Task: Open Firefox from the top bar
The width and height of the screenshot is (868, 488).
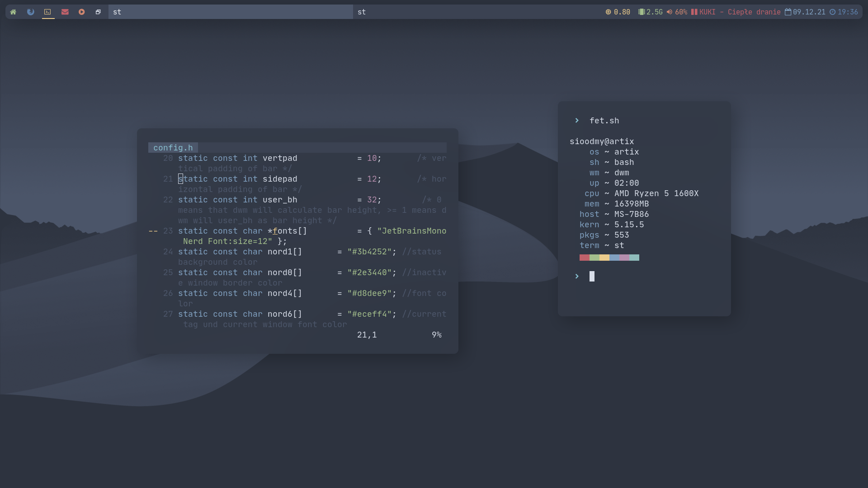Action: click(30, 12)
